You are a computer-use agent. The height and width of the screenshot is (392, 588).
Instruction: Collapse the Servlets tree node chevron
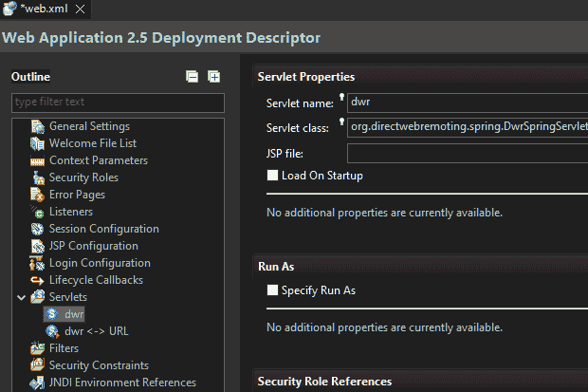coord(22,298)
